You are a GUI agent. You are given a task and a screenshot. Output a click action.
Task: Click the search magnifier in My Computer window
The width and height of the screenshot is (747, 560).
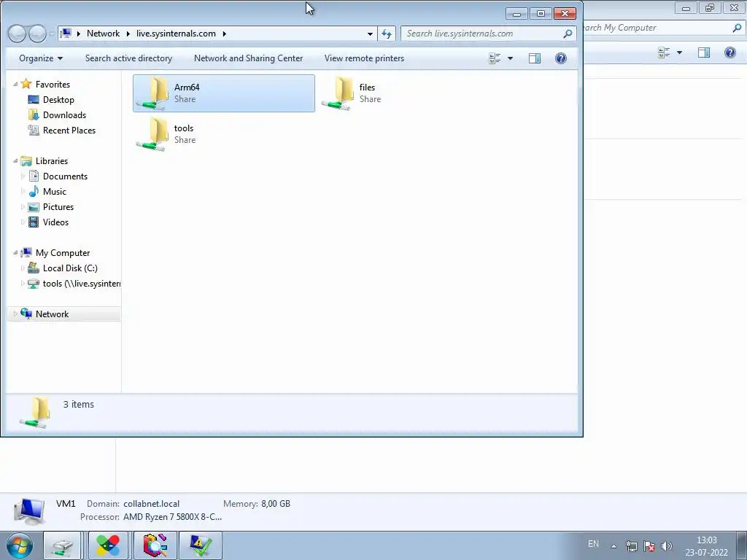[x=737, y=28]
